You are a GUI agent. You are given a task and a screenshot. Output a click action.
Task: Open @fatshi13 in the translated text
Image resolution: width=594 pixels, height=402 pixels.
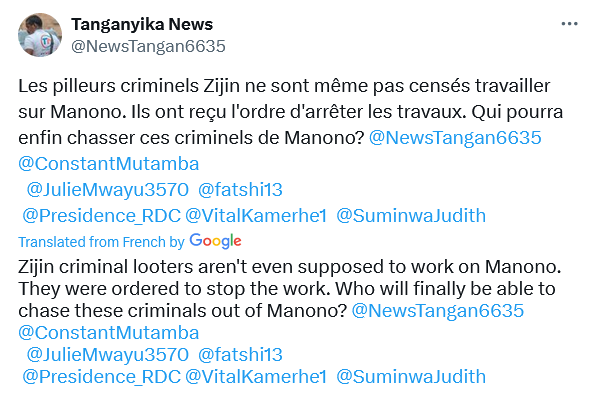pos(240,355)
